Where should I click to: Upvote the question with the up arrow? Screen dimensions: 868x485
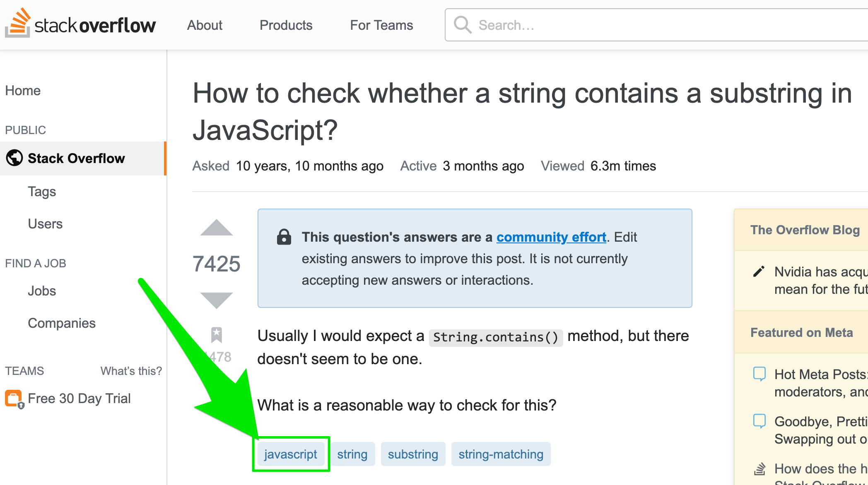(216, 228)
